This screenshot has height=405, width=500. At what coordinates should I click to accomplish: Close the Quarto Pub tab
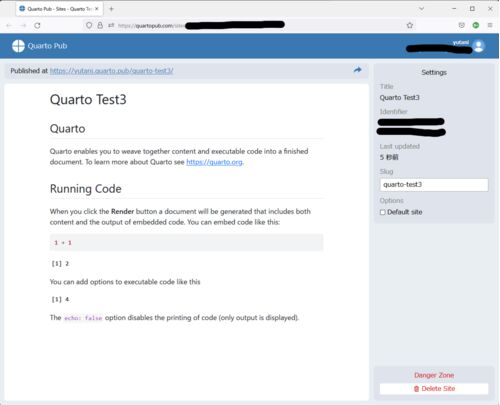click(97, 9)
